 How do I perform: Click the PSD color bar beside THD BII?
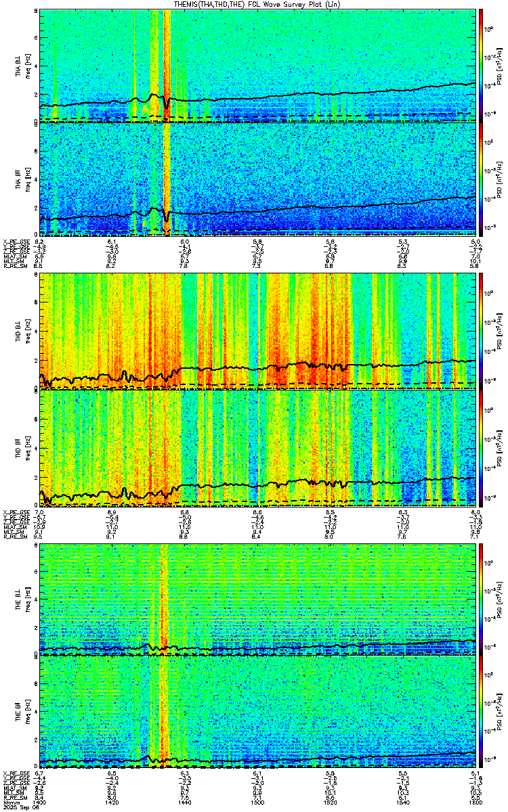[x=482, y=445]
